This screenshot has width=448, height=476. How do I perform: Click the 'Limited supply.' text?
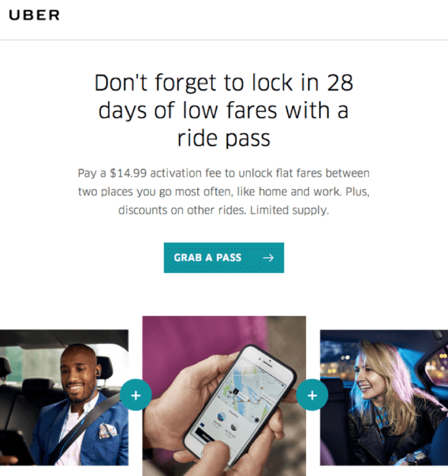click(289, 210)
